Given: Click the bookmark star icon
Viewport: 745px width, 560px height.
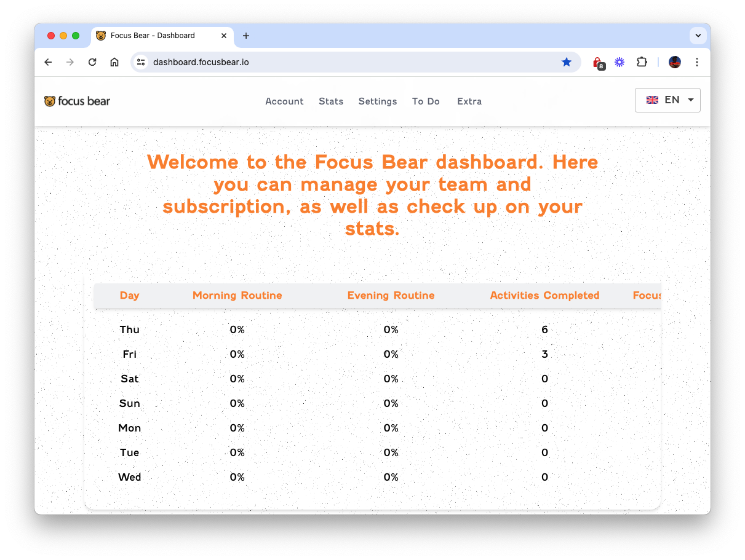Looking at the screenshot, I should click(x=567, y=62).
